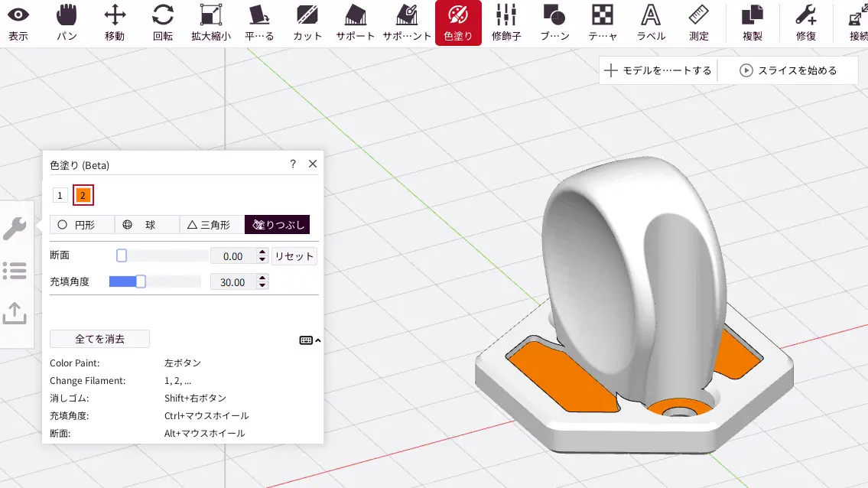Open the サポート (Support) tool
The height and width of the screenshot is (488, 868).
point(355,22)
